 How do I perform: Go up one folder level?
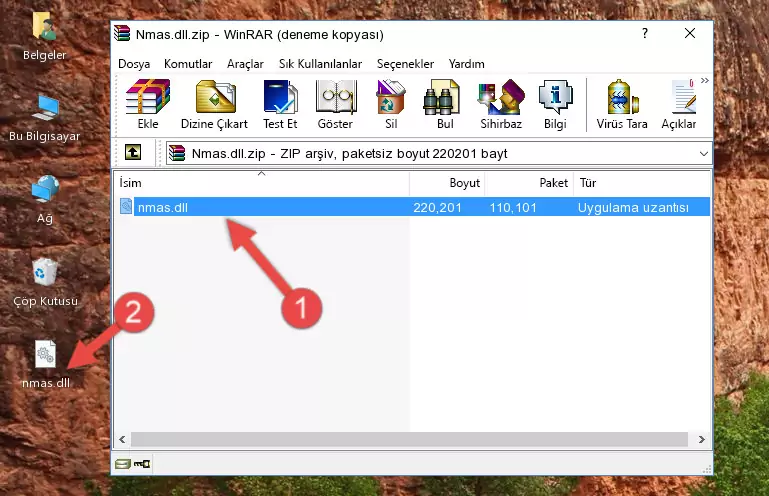[x=133, y=153]
